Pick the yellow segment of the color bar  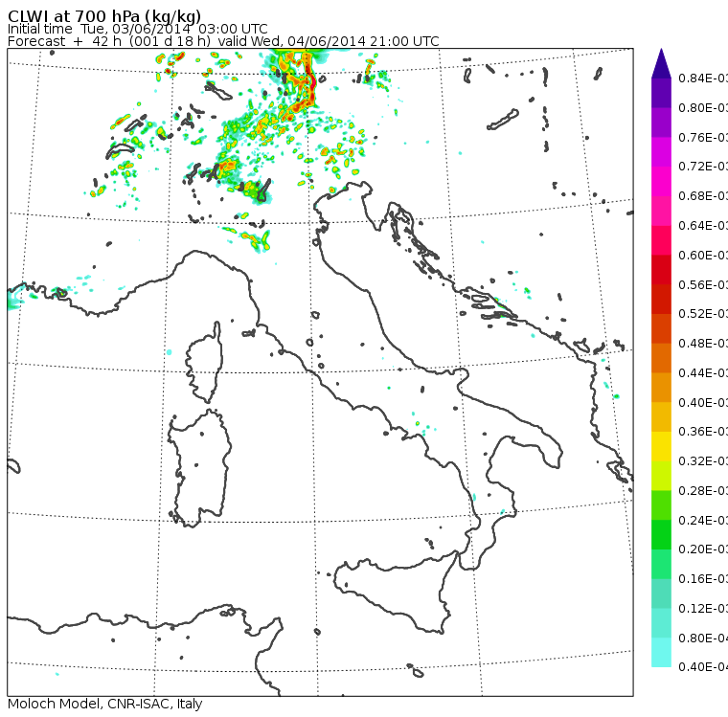pos(661,446)
